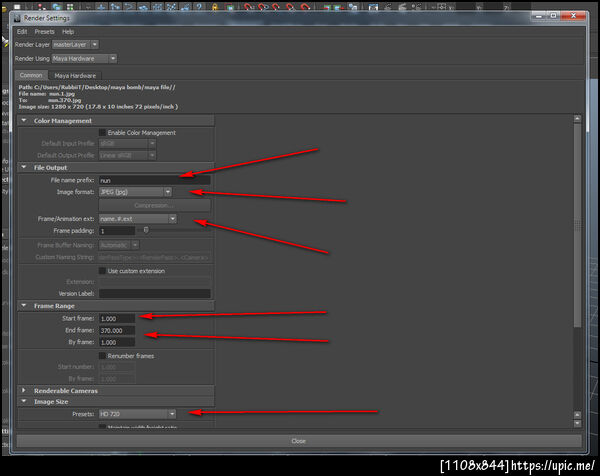This screenshot has width=600, height=476.
Task: Open the Frame/Animation ext dropdown
Action: pos(137,218)
